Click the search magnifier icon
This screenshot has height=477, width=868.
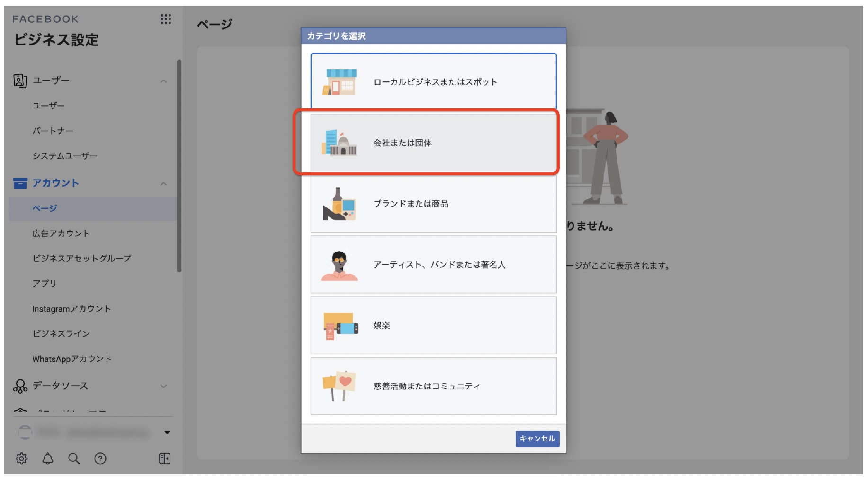(x=74, y=459)
